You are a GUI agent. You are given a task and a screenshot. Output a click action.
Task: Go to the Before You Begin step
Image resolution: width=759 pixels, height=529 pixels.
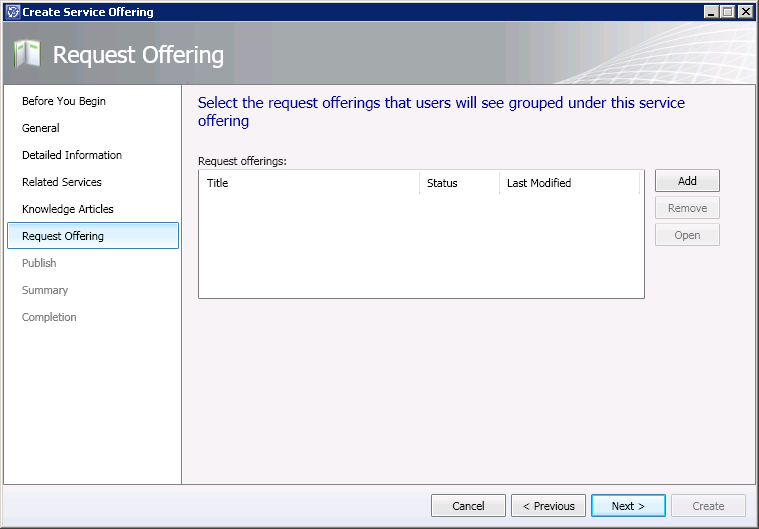[64, 101]
